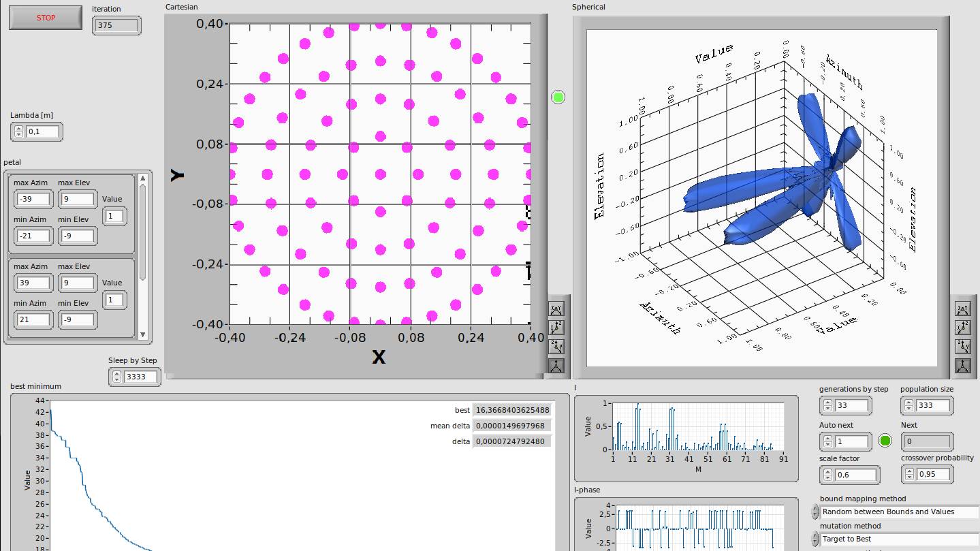
Task: Click the 'Spherical' plot title label
Action: click(x=588, y=7)
